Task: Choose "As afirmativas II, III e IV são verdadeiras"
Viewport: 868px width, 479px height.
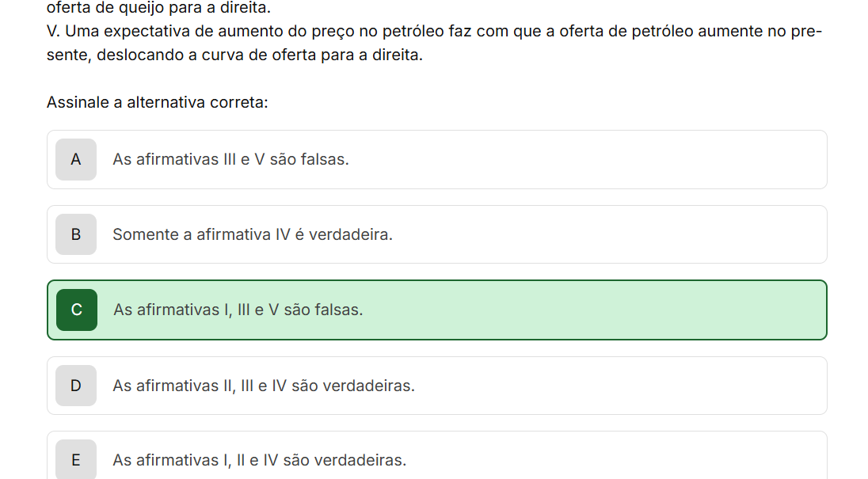Action: [264, 386]
